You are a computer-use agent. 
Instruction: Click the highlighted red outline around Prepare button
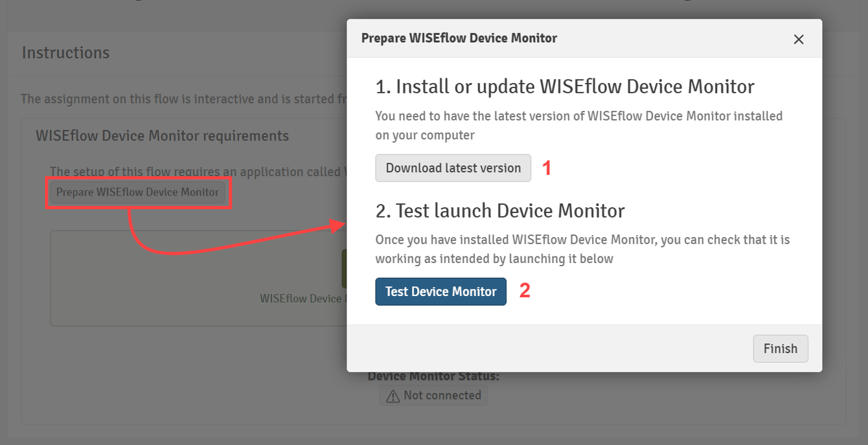coord(138,180)
